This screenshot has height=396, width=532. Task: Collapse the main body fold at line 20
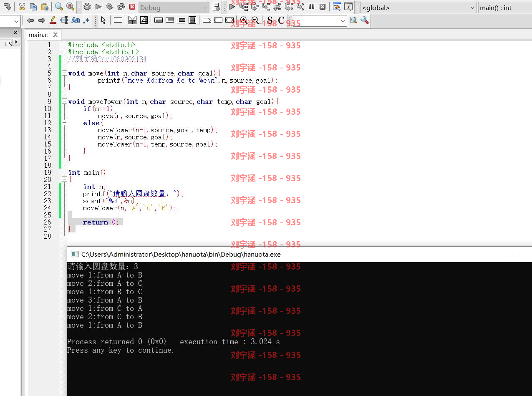point(64,179)
